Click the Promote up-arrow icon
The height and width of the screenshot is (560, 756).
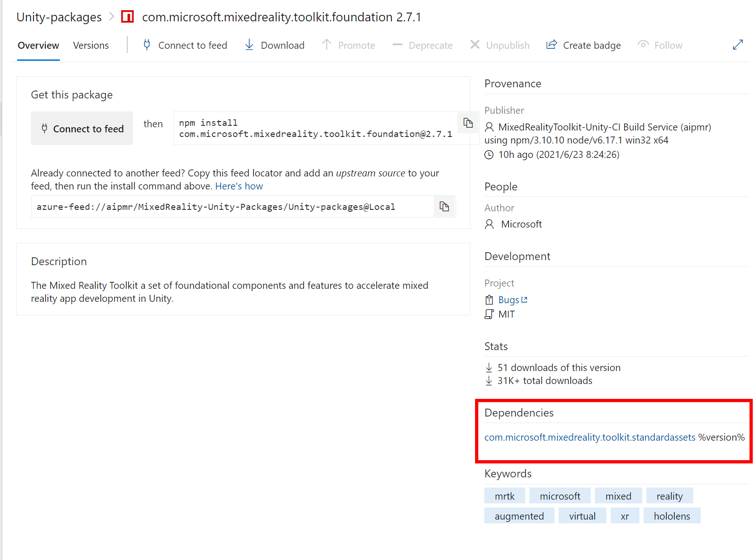[327, 45]
